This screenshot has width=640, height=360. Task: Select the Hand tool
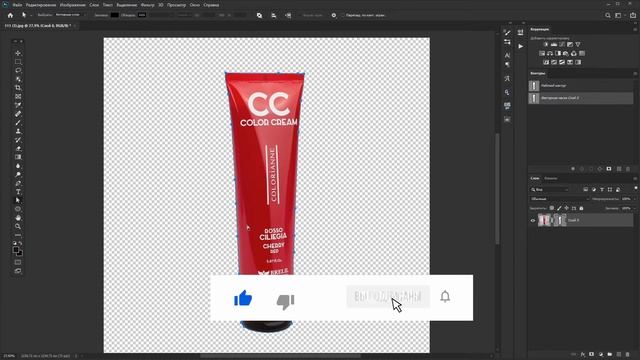18,218
